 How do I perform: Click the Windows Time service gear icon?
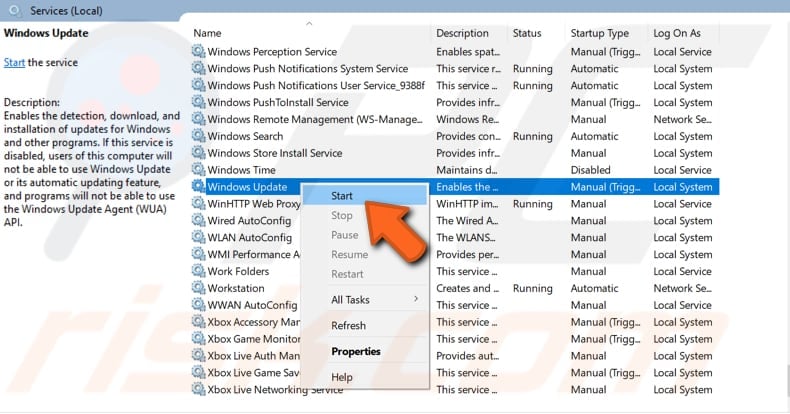click(199, 169)
